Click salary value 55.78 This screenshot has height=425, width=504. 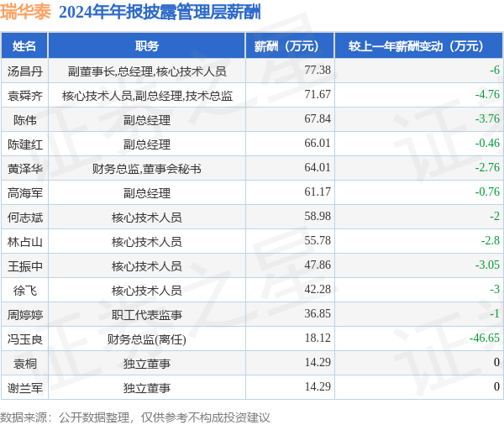coord(318,240)
